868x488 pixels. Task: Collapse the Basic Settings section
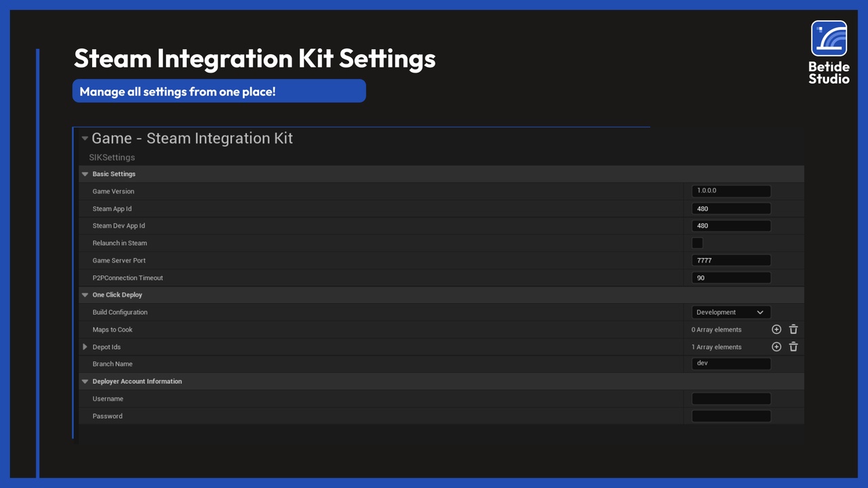point(85,174)
